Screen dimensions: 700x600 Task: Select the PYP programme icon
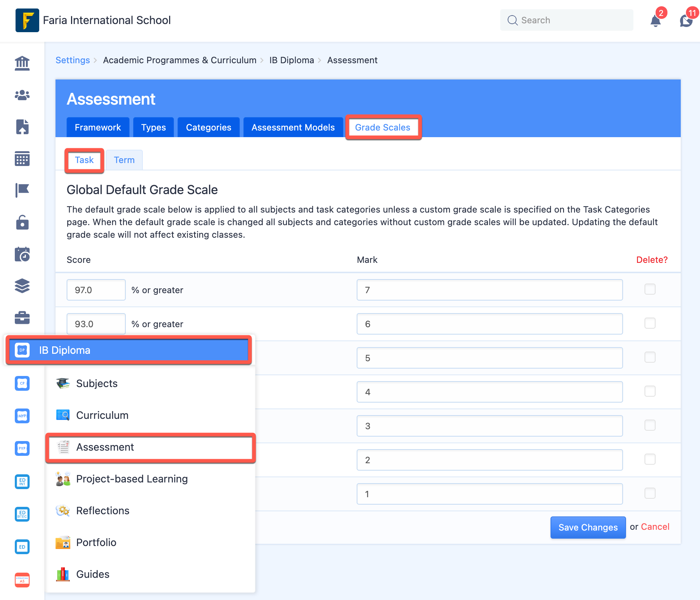pyautogui.click(x=22, y=448)
